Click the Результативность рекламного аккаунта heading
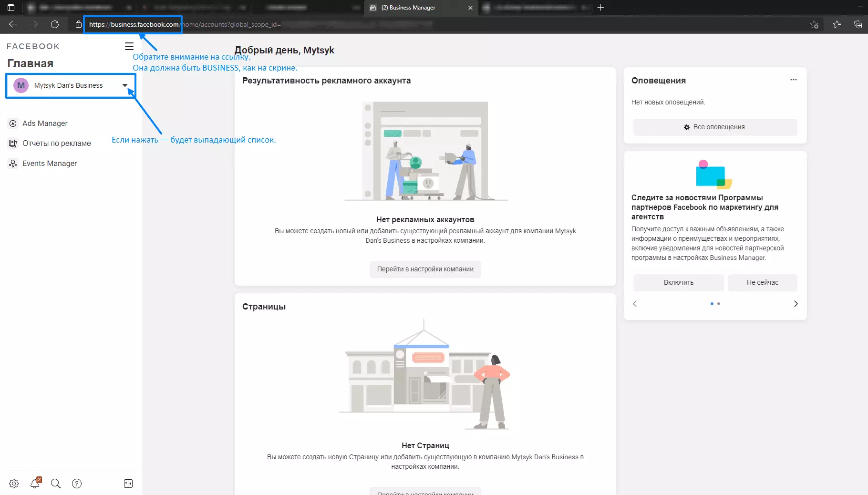This screenshot has height=495, width=868. [x=326, y=81]
